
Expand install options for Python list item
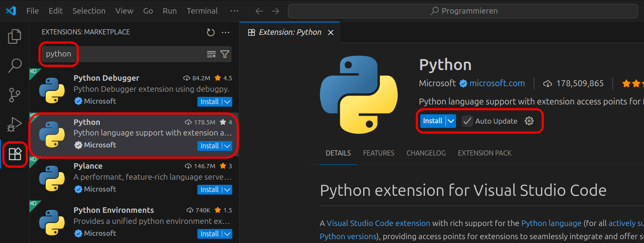tap(227, 146)
